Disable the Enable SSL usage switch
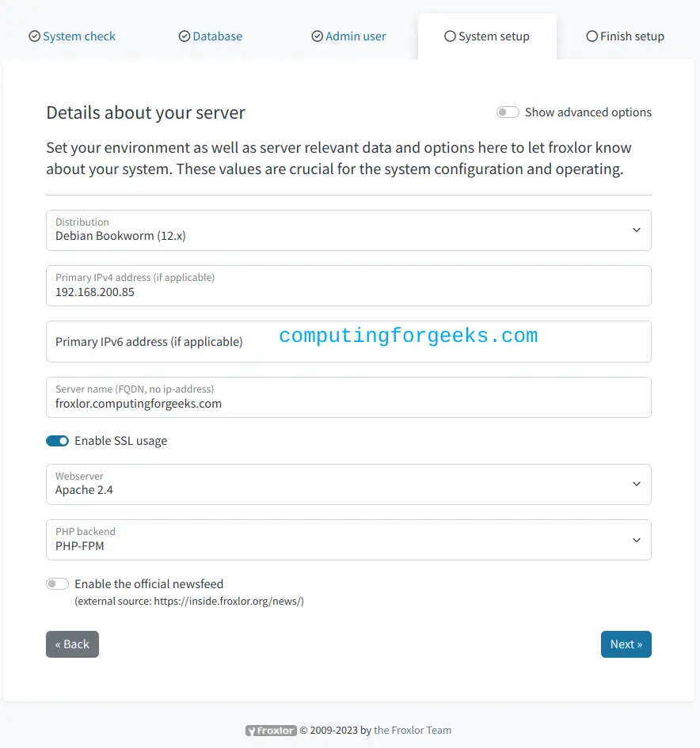This screenshot has height=748, width=700. click(x=57, y=441)
